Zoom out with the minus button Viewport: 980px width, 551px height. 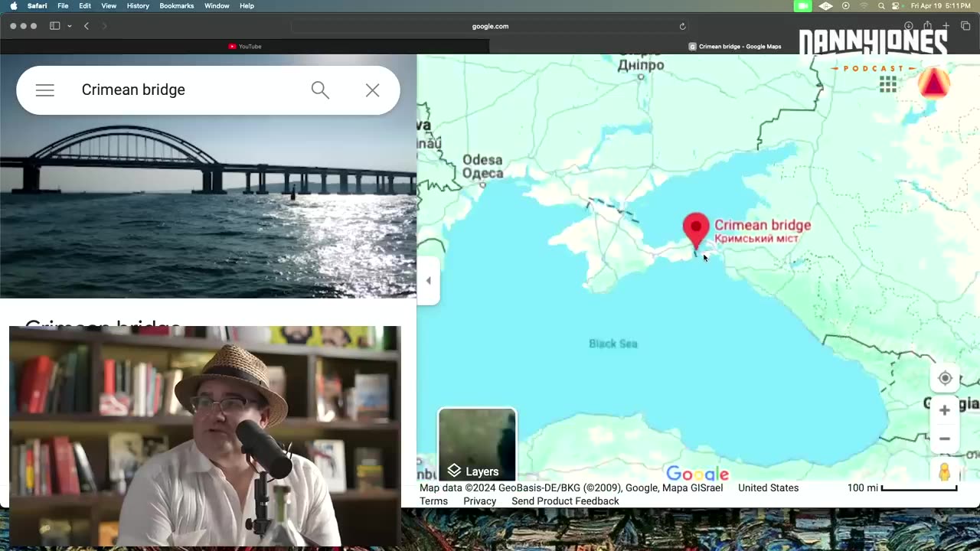[x=945, y=439]
